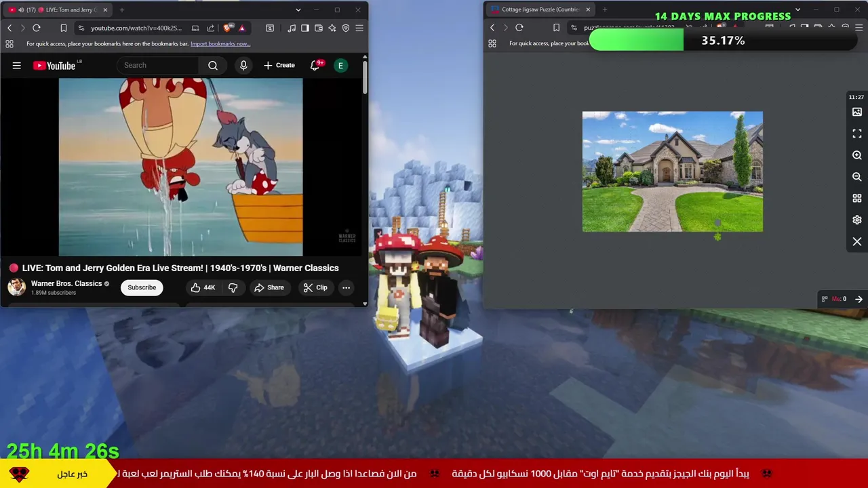Select the LIVE: Tom and Jerry browser tab
868x488 pixels.
[x=58, y=9]
